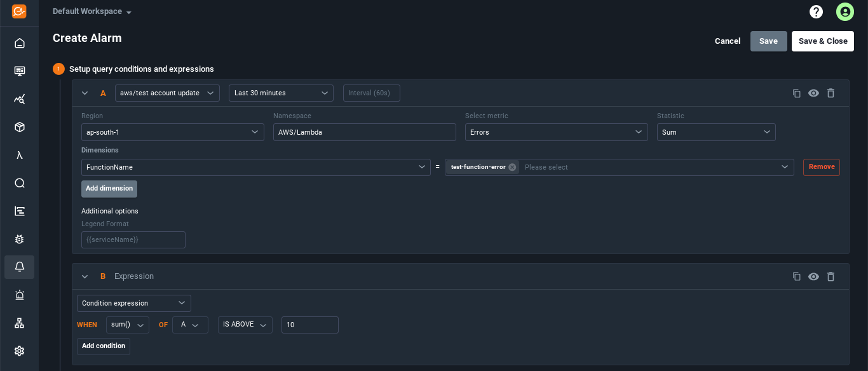Remove the test-function-error dimension value tag
The height and width of the screenshot is (371, 868).
pyautogui.click(x=512, y=167)
